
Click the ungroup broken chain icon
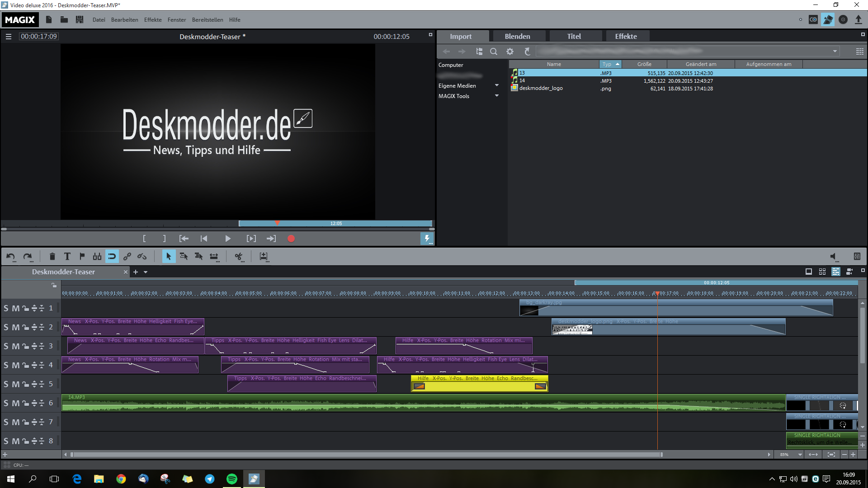pos(142,257)
